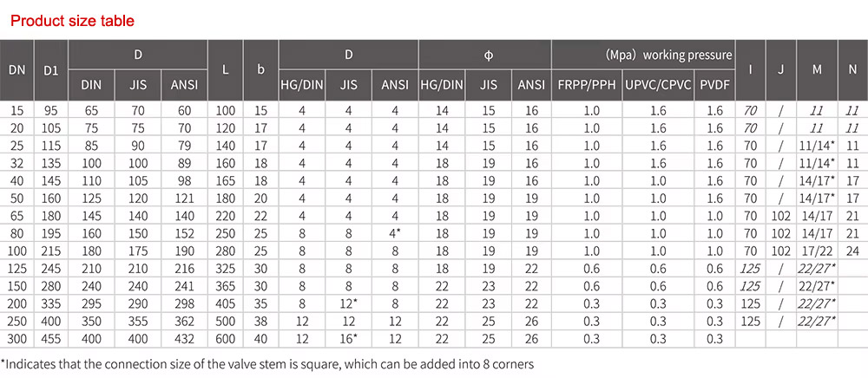Select the J column header
868x378 pixels.
point(781,69)
